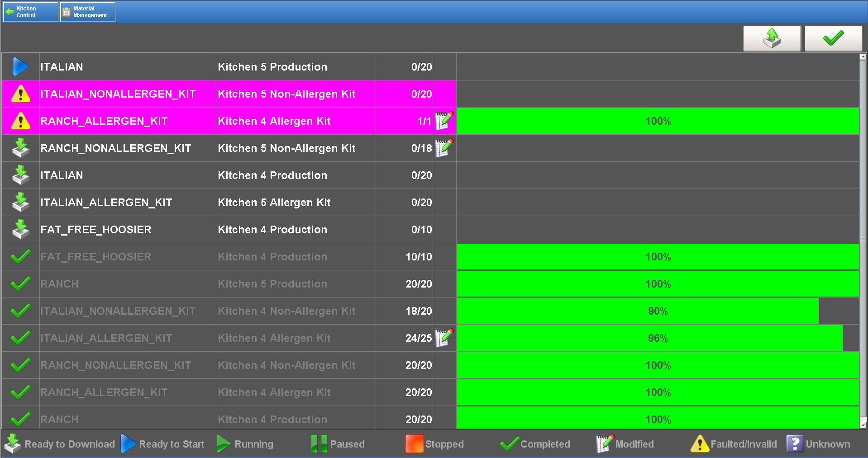
Task: Click completed checkmark on ITALIAN_ALLERGEN_KIT 24/25 row
Action: [x=20, y=338]
